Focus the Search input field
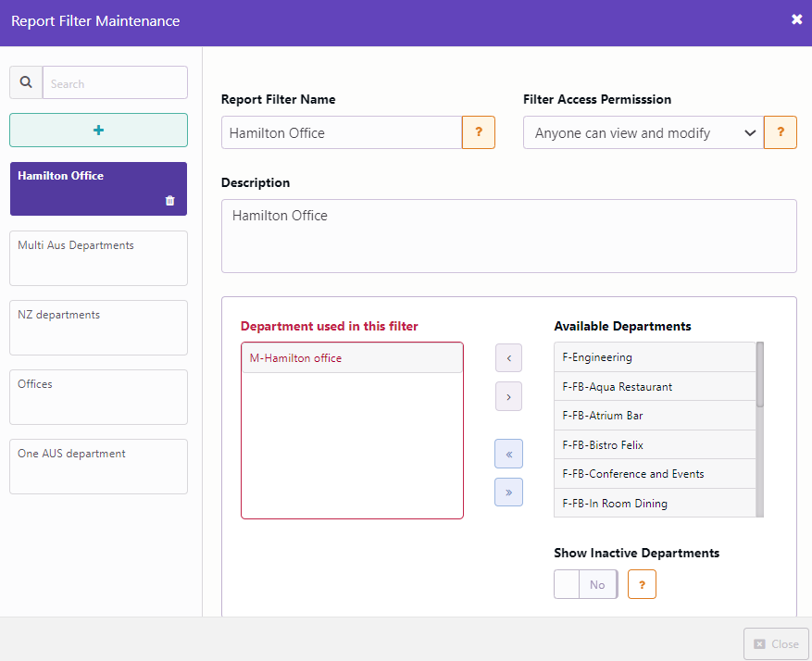Image resolution: width=812 pixels, height=661 pixels. (115, 82)
